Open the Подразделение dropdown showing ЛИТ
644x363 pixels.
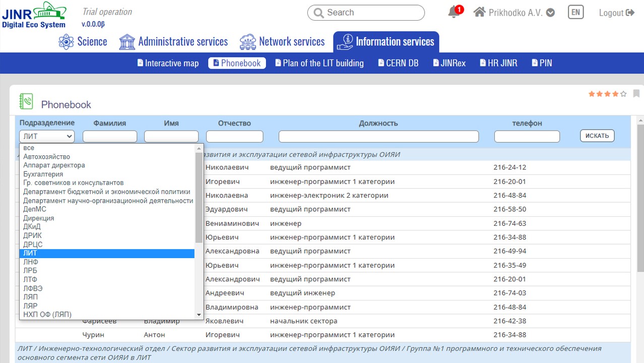pyautogui.click(x=47, y=136)
